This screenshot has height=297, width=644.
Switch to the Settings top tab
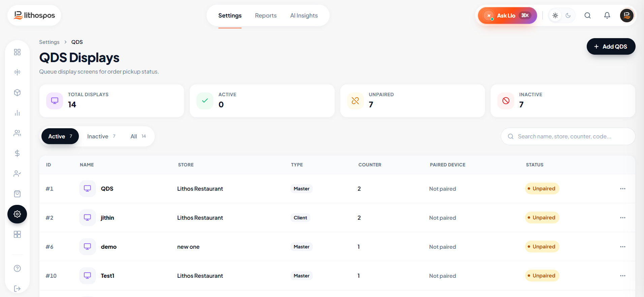[x=230, y=16]
